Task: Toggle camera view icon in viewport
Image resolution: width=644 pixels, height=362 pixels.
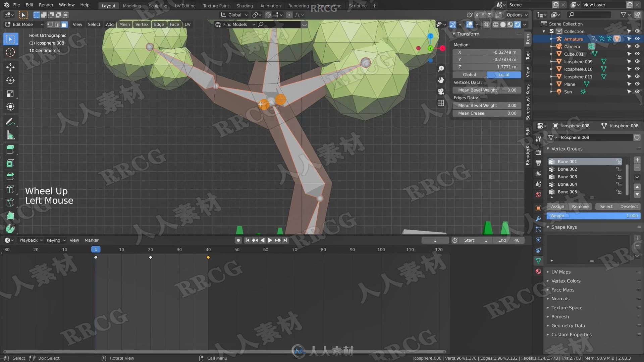Action: click(441, 92)
